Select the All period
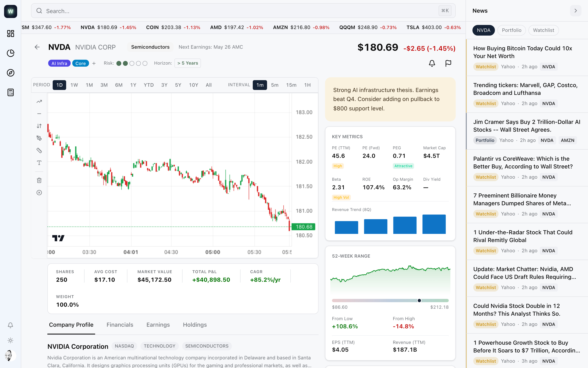Image resolution: width=588 pixels, height=368 pixels. 209,85
